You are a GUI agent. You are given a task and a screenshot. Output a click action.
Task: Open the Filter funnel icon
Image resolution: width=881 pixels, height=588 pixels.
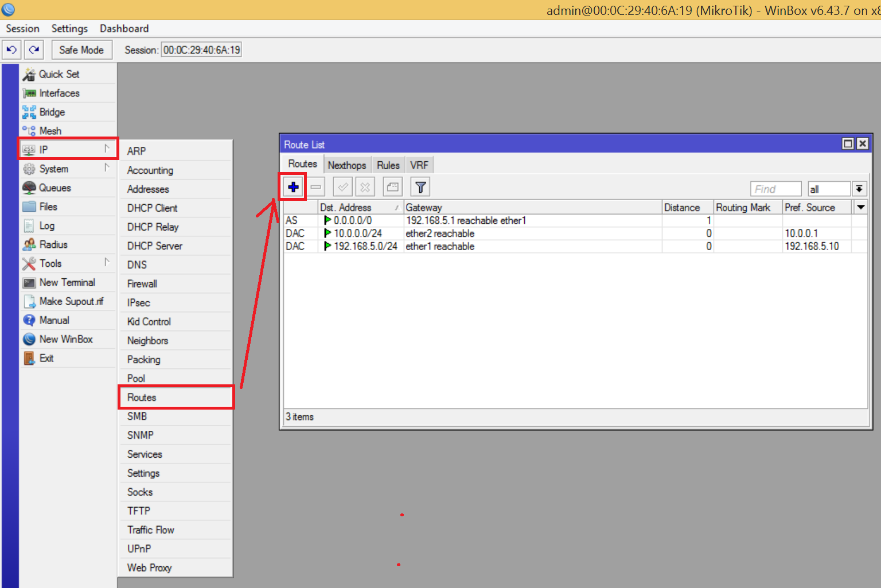pyautogui.click(x=420, y=187)
